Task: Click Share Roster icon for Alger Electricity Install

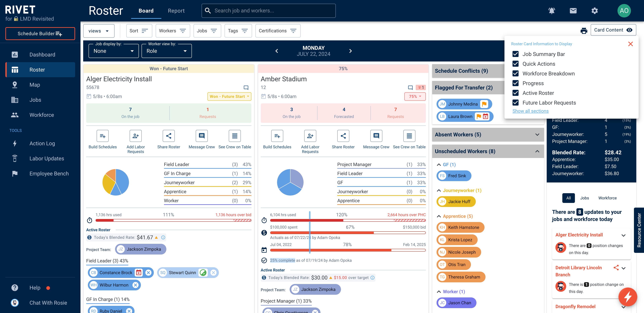Action: [169, 136]
